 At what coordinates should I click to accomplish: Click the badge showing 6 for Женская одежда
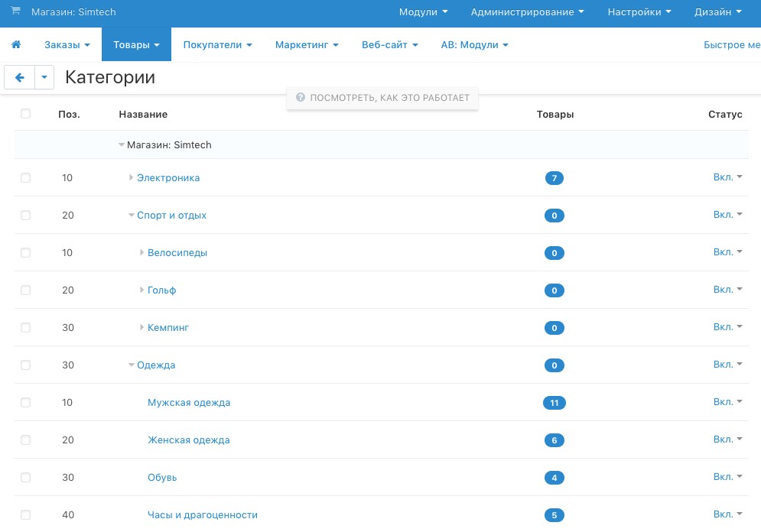(x=554, y=440)
